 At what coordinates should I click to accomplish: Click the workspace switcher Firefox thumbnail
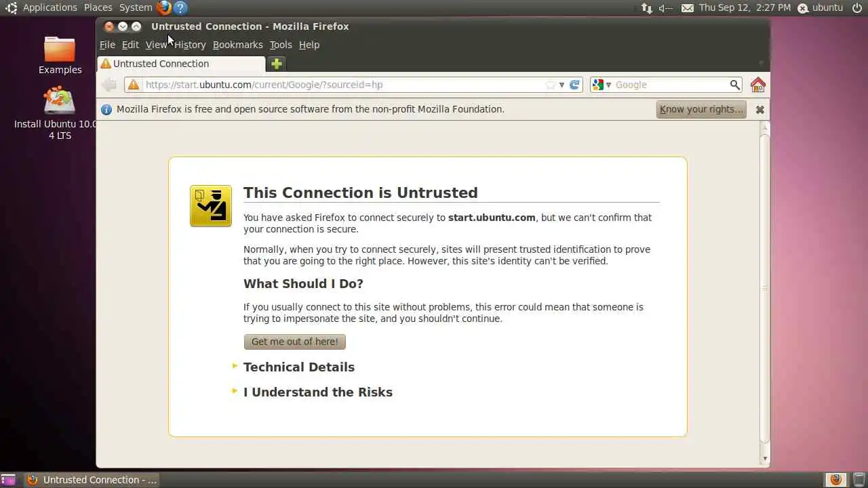(x=836, y=480)
